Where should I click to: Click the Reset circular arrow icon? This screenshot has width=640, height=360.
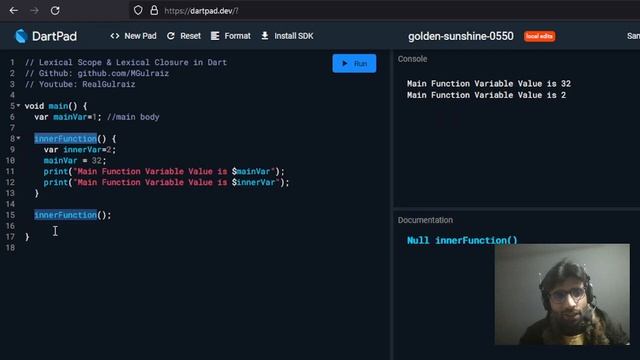171,36
